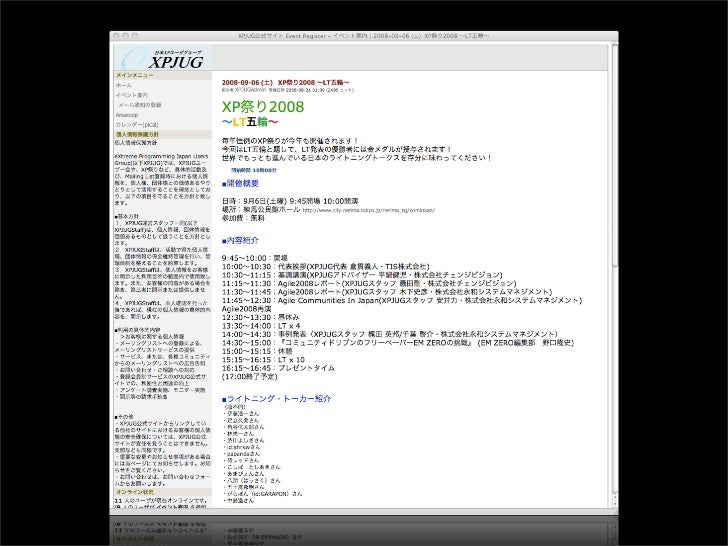This screenshot has width=728, height=546.
Task: Click the 16:15~16:45 プレゼントタイム line
Action: point(278,368)
